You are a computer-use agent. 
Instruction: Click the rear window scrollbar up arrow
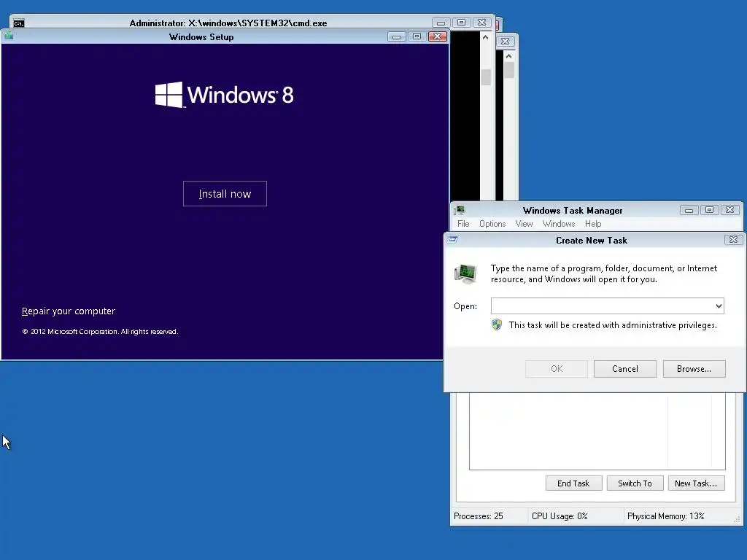pyautogui.click(x=508, y=56)
